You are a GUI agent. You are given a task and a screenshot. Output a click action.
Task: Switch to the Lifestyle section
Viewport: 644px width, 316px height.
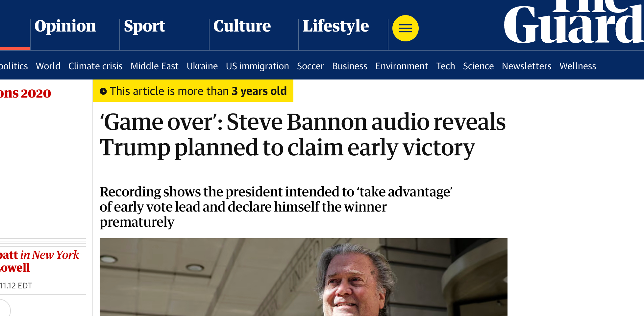click(x=335, y=26)
